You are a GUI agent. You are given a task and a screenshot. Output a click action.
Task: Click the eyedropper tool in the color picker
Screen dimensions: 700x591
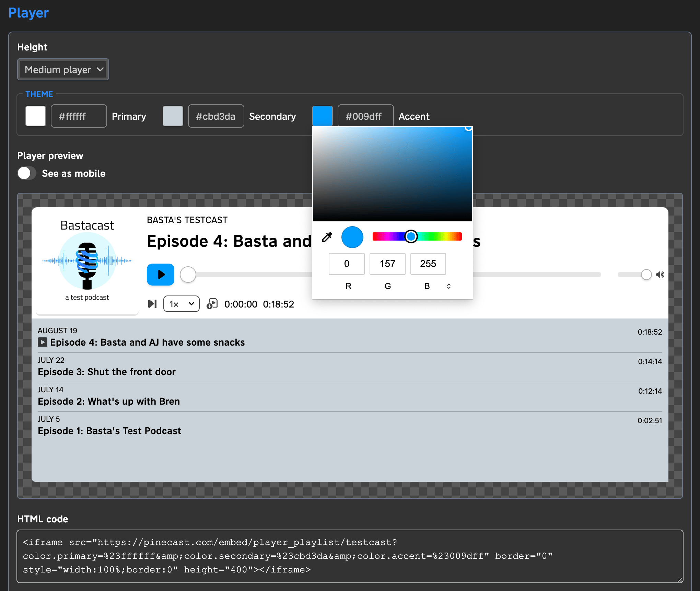(x=327, y=237)
